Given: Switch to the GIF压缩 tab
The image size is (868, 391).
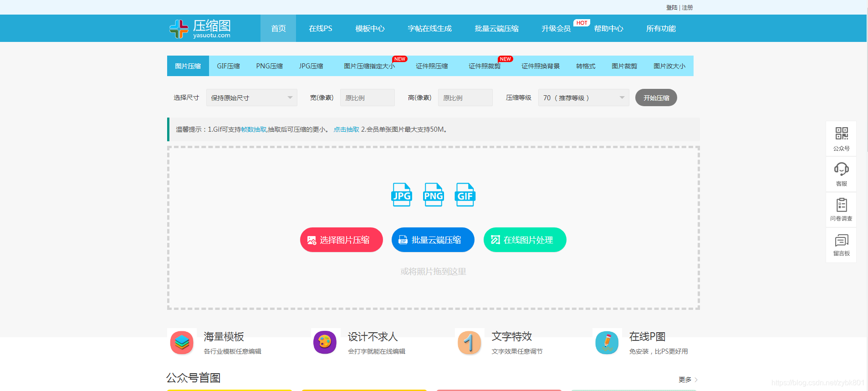Looking at the screenshot, I should tap(228, 66).
